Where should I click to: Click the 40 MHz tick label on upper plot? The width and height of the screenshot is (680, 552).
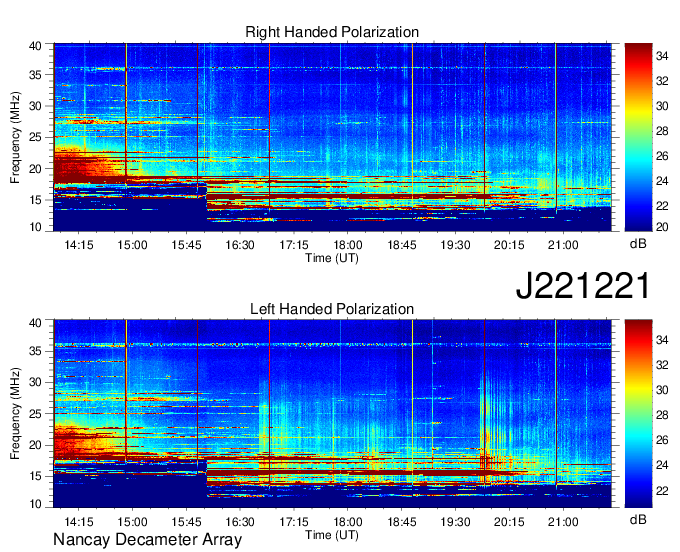(x=35, y=46)
